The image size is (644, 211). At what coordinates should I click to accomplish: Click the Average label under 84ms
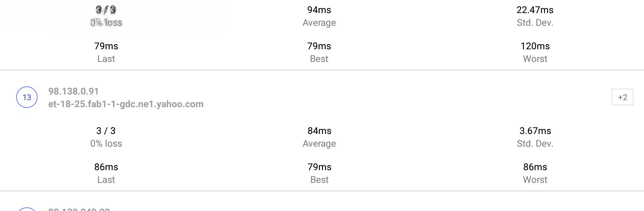tap(319, 143)
